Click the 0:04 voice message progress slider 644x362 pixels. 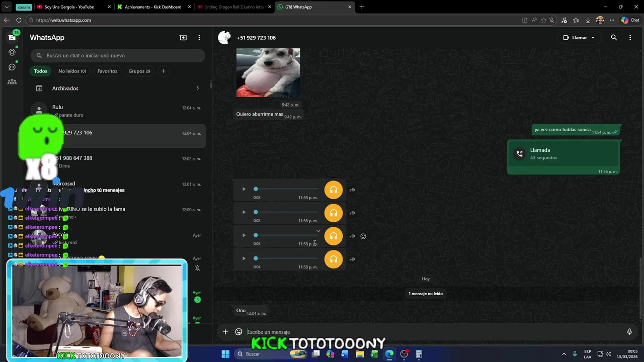pos(286,258)
